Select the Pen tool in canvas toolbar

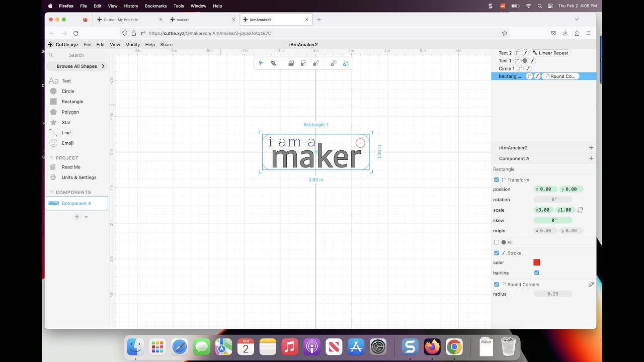pos(273,63)
